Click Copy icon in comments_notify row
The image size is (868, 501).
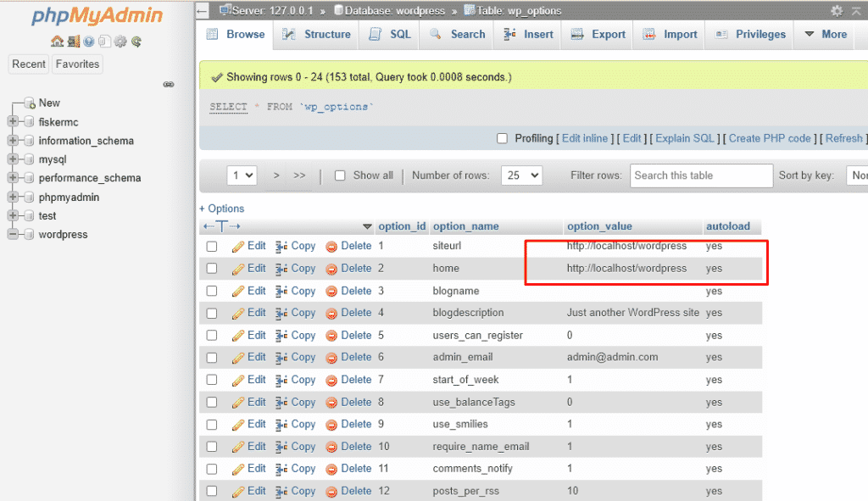281,469
